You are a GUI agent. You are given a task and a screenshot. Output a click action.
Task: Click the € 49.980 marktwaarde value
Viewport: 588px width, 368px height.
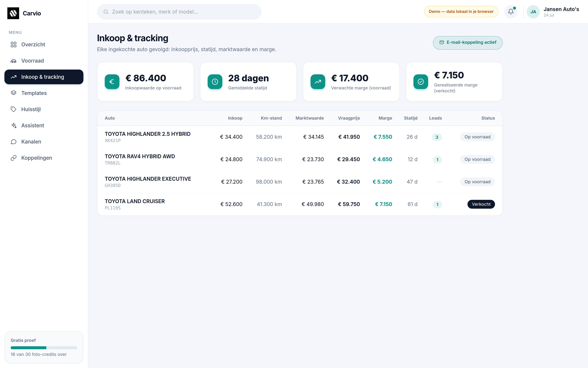(x=312, y=204)
